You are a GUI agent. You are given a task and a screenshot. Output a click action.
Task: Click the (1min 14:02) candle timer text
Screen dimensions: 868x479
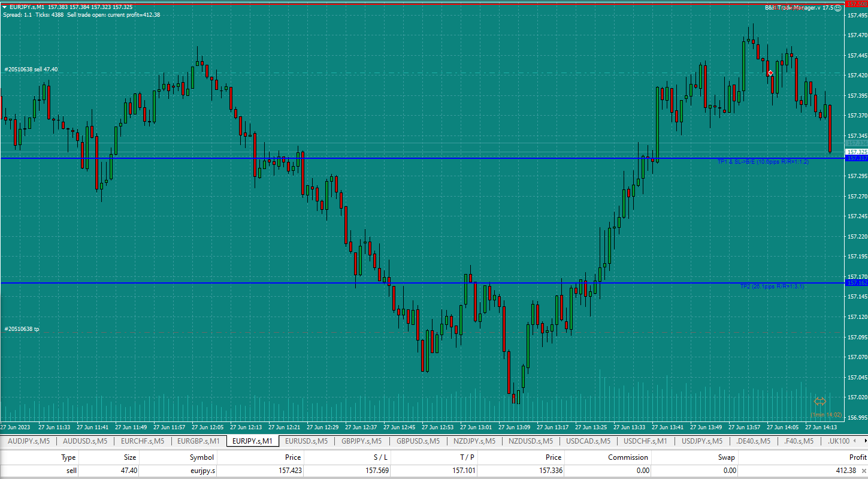[827, 415]
